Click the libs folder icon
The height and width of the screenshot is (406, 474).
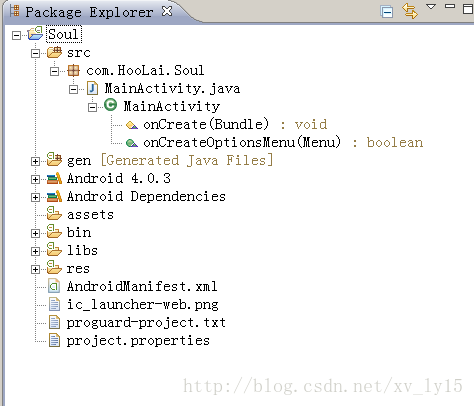[x=54, y=249]
